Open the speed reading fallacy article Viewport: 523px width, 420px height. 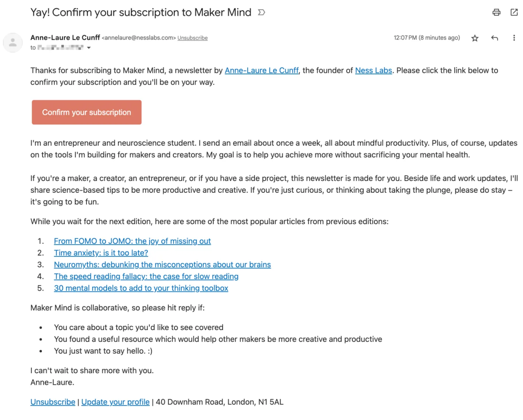click(146, 277)
